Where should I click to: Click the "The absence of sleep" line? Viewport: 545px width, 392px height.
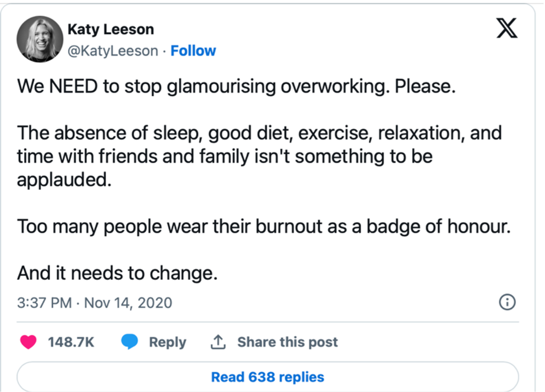click(x=259, y=133)
